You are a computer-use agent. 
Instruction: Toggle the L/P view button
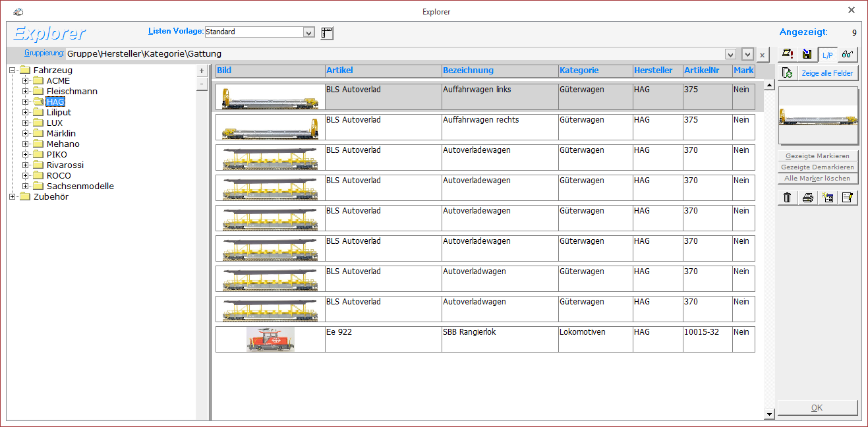(827, 54)
